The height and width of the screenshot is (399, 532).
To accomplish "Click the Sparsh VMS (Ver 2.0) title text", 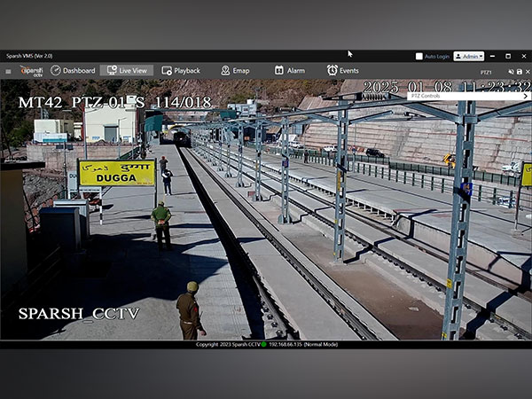I will (x=29, y=56).
